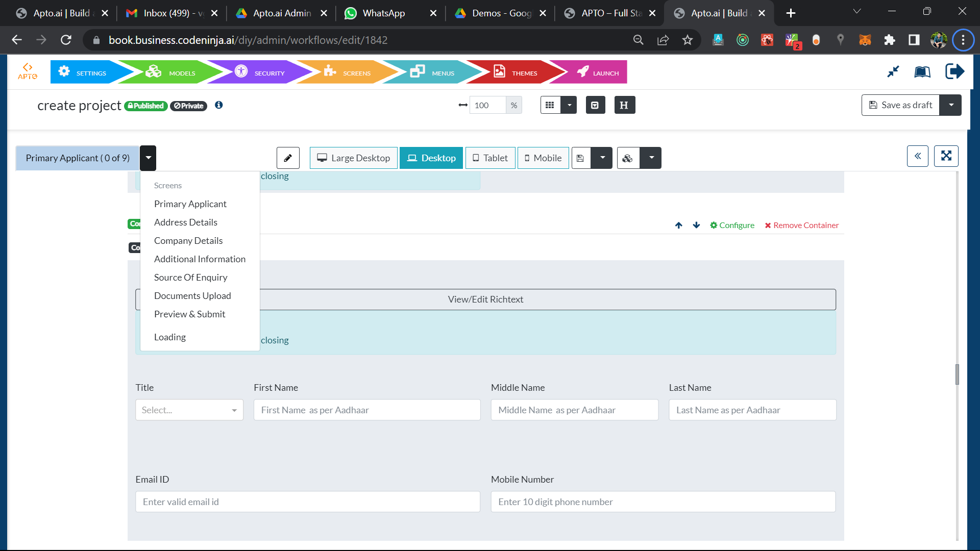Select the grid layout icon
Screen dimensions: 980x551
click(x=550, y=105)
